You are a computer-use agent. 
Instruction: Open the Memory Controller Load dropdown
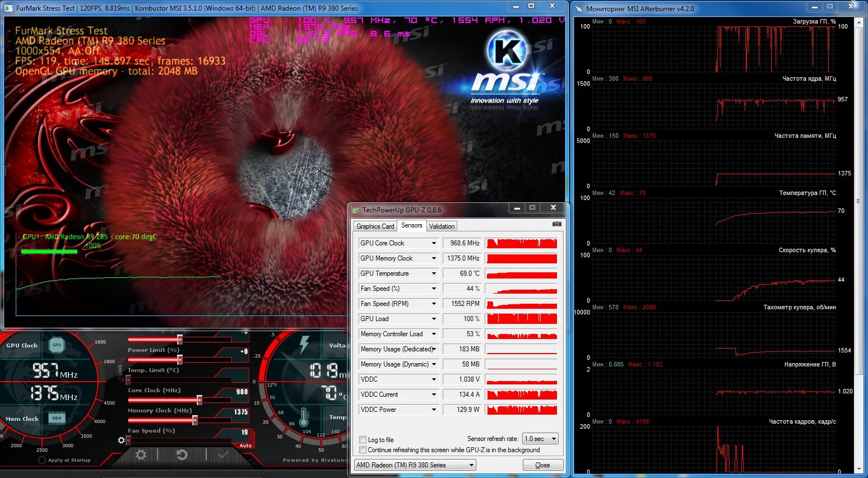434,334
